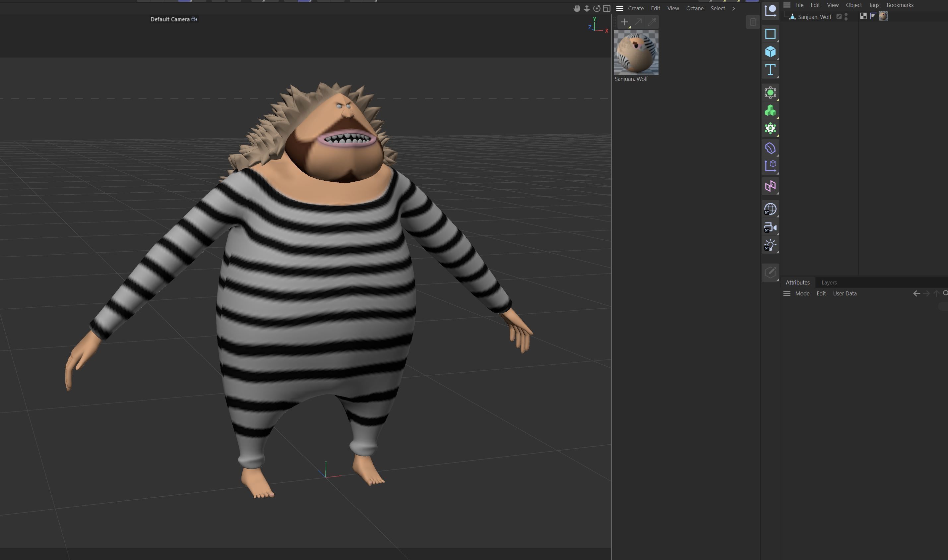Image resolution: width=948 pixels, height=560 pixels.
Task: Click Sanjuan. Wolf name under material preview
Action: click(x=631, y=79)
